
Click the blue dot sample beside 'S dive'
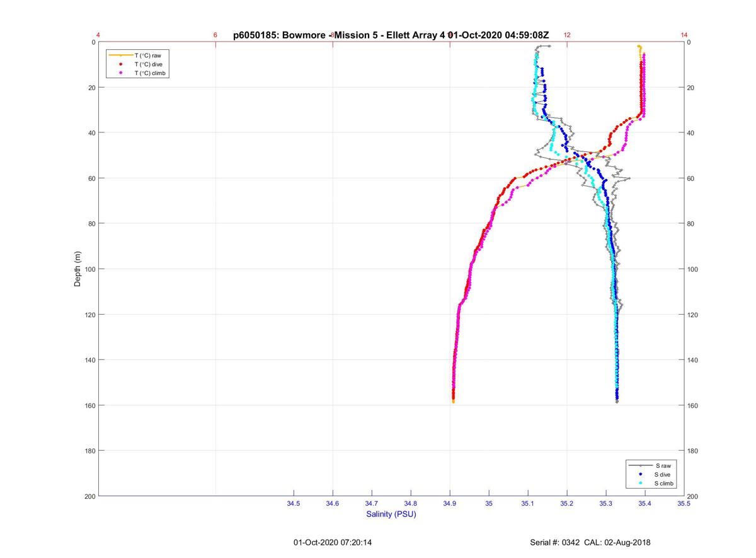(x=640, y=474)
